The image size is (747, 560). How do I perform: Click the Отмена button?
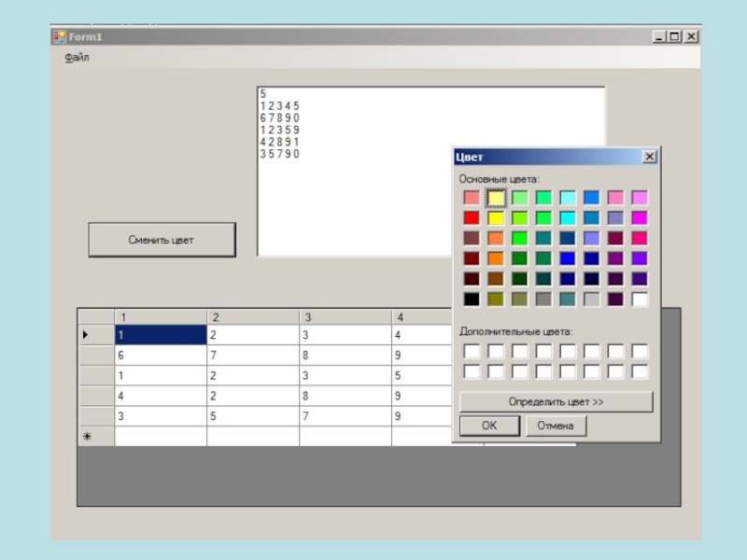pyautogui.click(x=556, y=426)
